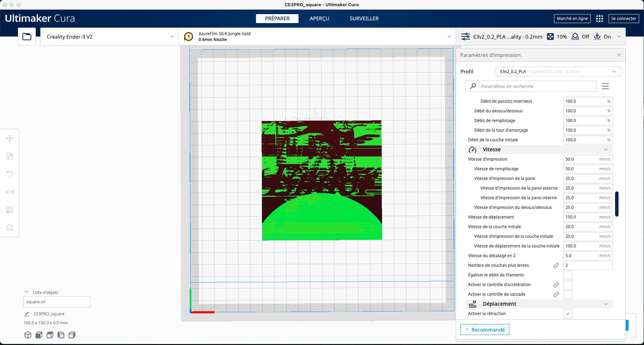Switch to front view cube icon
Viewport: 644px width, 345px height.
pyautogui.click(x=39, y=335)
